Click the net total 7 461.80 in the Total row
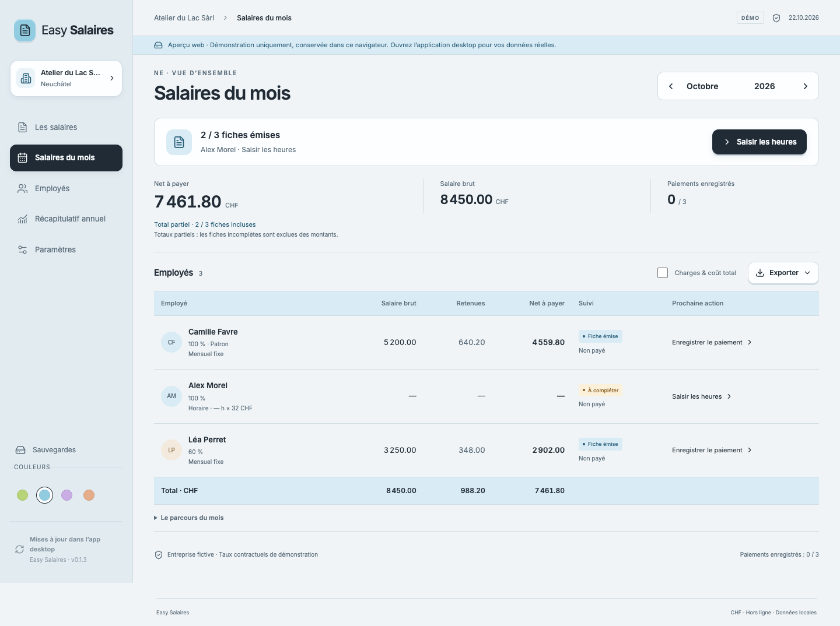 click(x=549, y=491)
